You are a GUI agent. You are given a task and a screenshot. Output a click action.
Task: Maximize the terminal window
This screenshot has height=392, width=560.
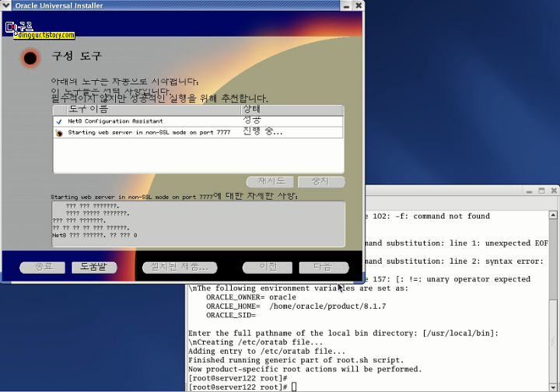pyautogui.click(x=541, y=191)
